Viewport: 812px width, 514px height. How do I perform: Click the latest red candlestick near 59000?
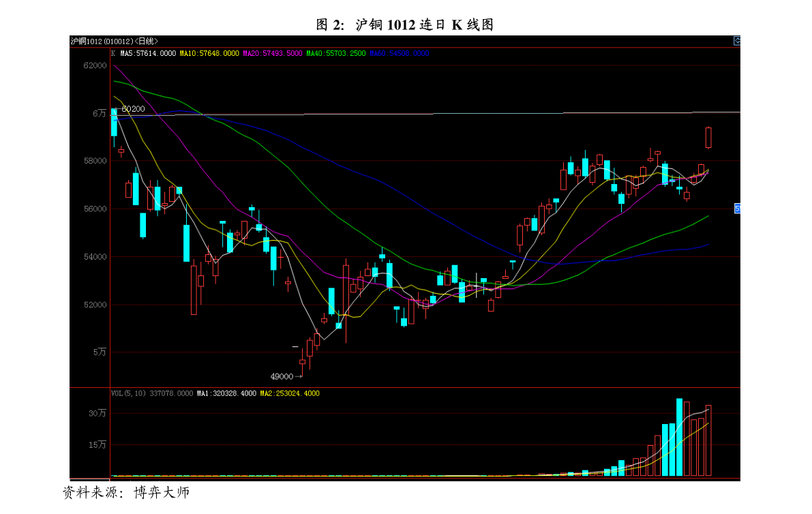tap(708, 137)
